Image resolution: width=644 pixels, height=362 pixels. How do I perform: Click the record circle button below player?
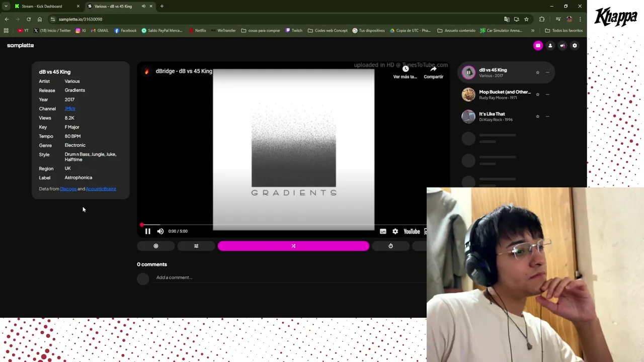click(156, 246)
